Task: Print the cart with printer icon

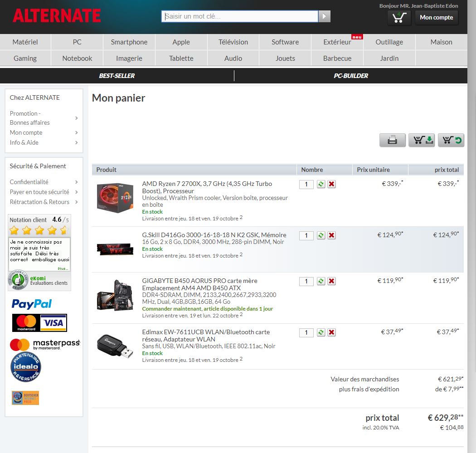Action: (392, 140)
